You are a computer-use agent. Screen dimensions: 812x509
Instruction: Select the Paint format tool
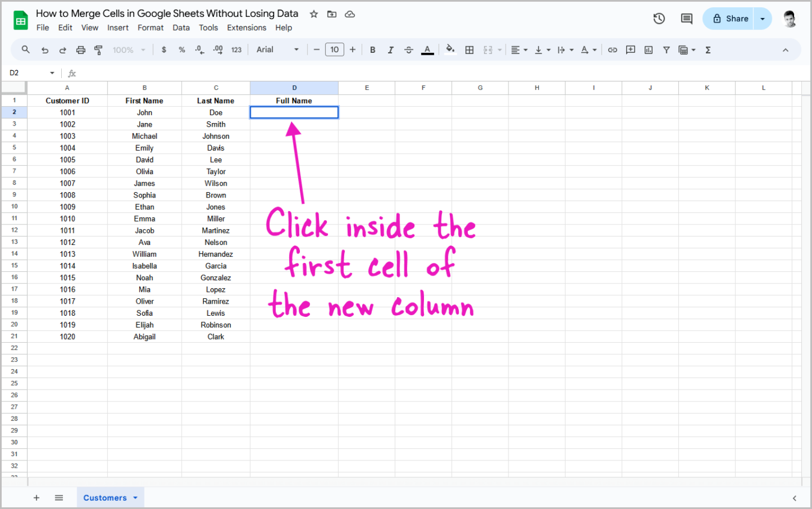coord(99,50)
